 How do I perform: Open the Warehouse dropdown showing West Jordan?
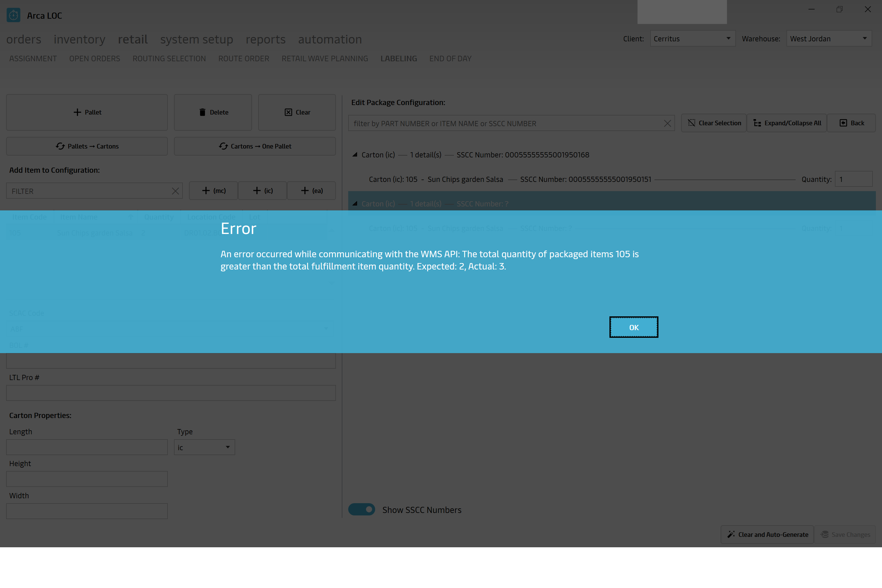[x=829, y=39]
